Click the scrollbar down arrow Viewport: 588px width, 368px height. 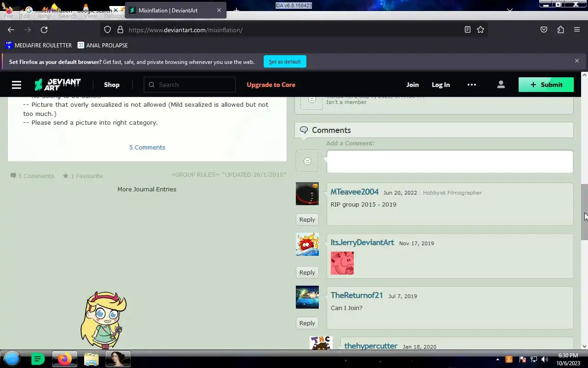coord(584,346)
